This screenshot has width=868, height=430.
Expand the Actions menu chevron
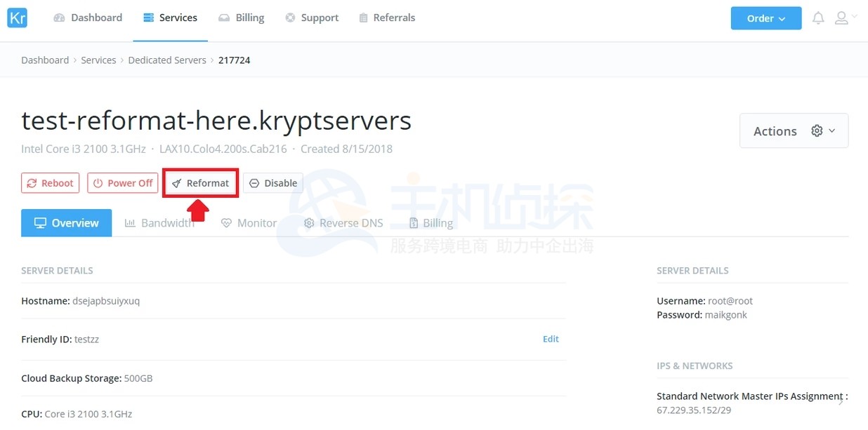tap(831, 130)
